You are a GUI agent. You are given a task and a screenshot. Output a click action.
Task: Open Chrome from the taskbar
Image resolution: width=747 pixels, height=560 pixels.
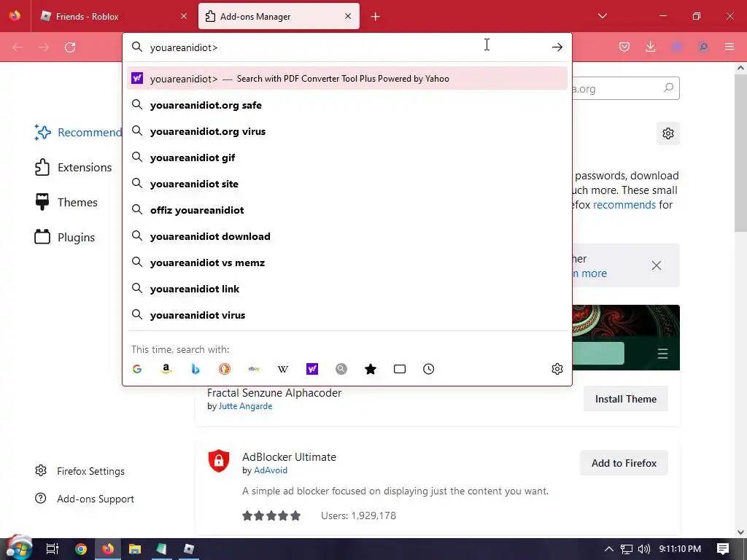point(81,549)
